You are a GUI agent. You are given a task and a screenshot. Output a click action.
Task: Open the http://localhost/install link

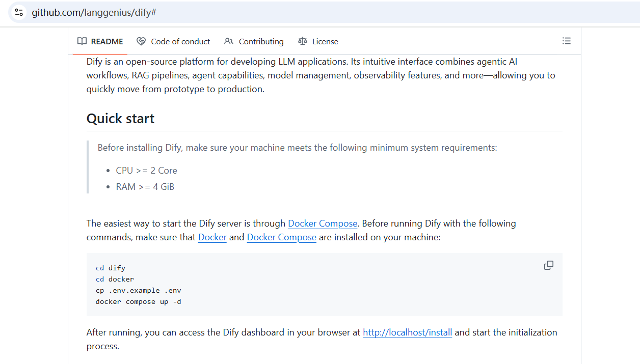[408, 332]
